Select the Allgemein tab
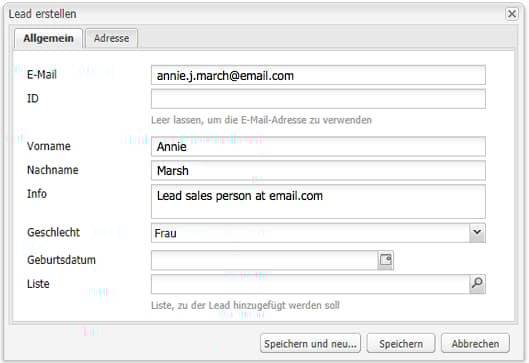 coord(49,38)
